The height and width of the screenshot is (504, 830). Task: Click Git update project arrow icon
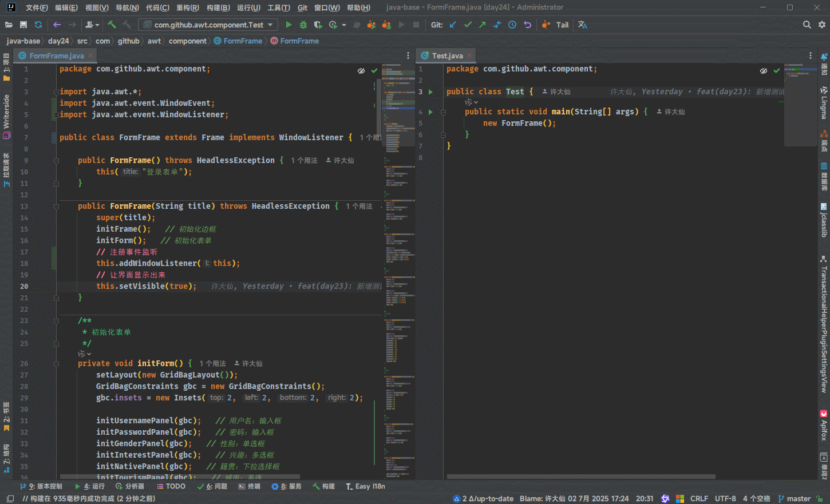tap(453, 25)
